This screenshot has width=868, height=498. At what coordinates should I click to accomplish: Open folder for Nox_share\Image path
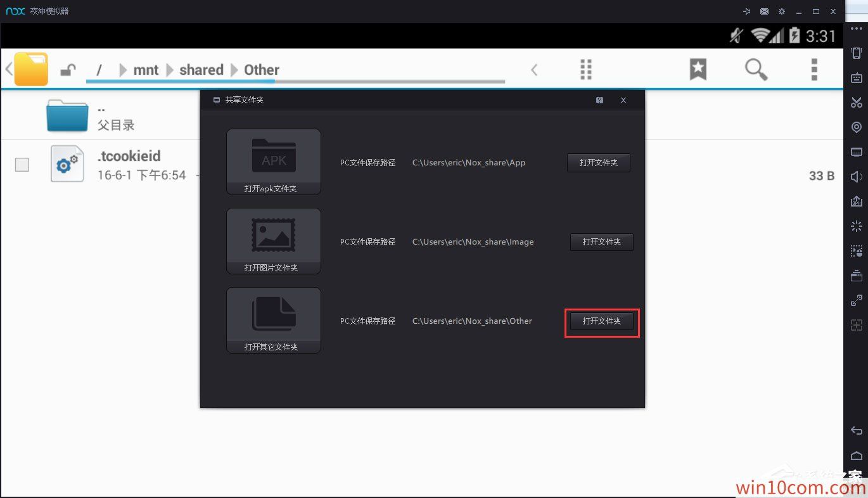(x=602, y=242)
